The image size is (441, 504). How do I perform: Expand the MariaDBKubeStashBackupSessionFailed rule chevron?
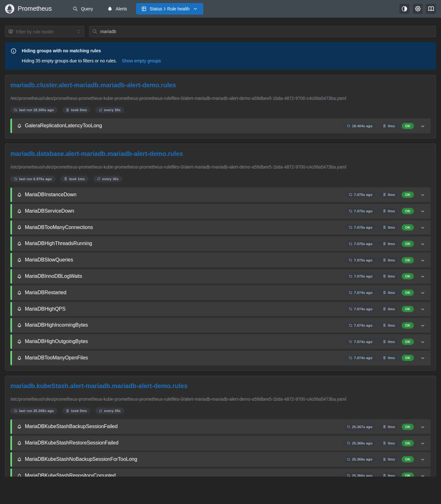point(423,427)
